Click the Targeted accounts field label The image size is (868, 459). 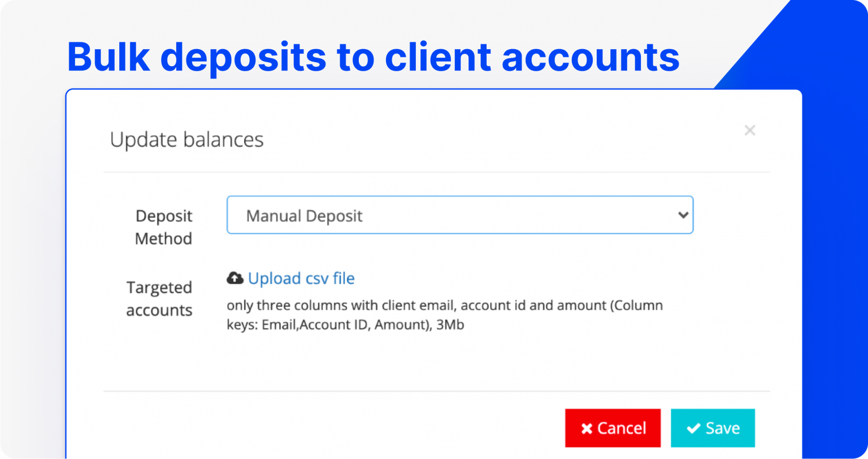[159, 298]
